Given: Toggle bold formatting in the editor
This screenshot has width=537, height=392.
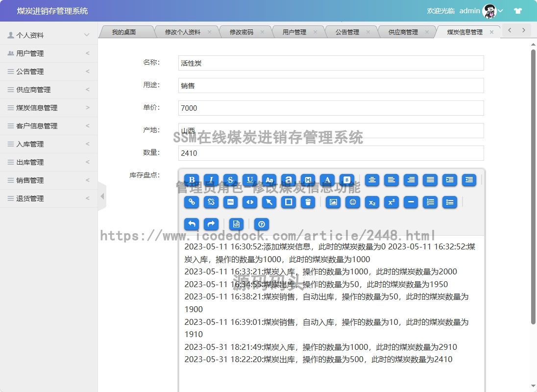Looking at the screenshot, I should pyautogui.click(x=192, y=180).
